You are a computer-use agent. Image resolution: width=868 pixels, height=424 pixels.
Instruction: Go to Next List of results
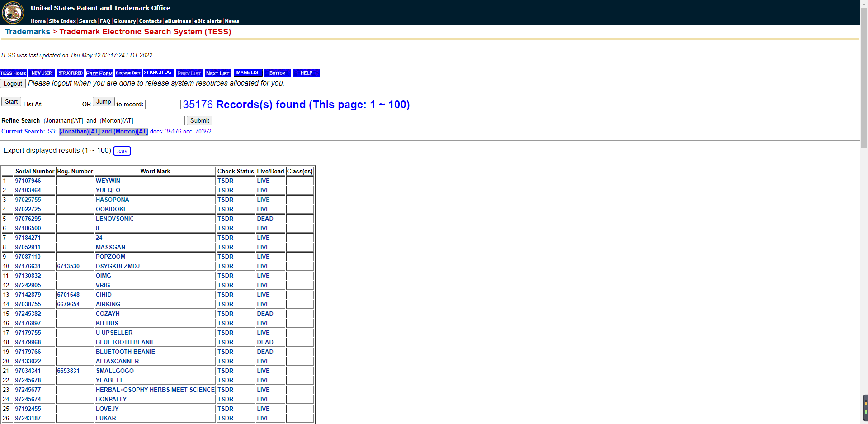[x=217, y=73]
